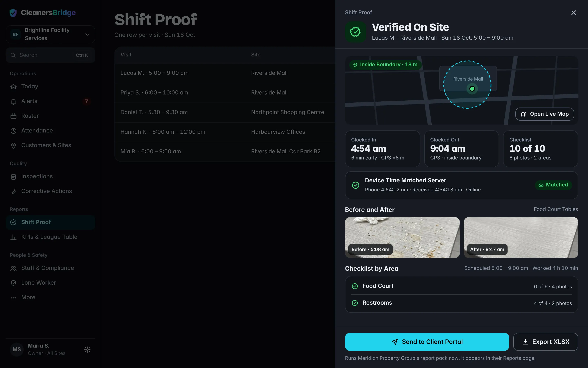Image resolution: width=588 pixels, height=368 pixels.
Task: Click the Matched status badge
Action: click(x=553, y=185)
